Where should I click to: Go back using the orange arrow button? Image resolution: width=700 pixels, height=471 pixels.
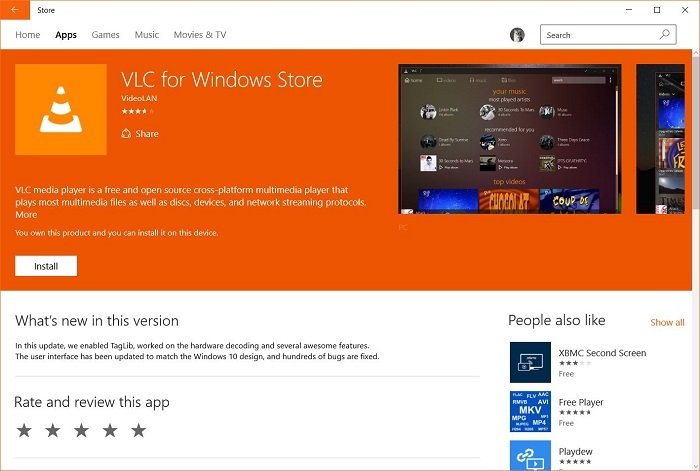point(15,10)
